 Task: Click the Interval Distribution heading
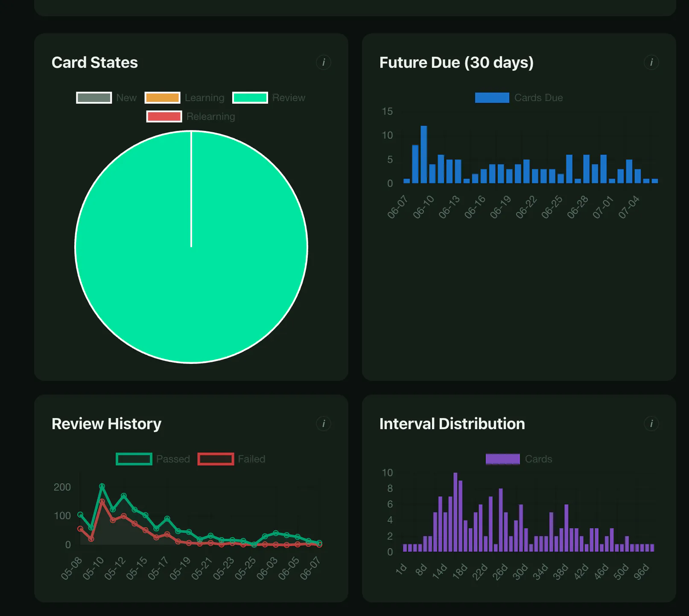(453, 424)
